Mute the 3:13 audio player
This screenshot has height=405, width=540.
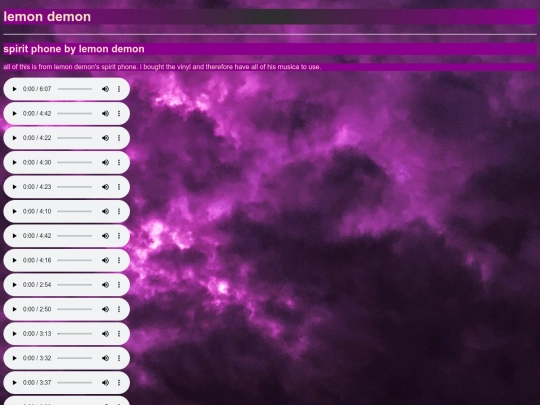click(x=105, y=333)
